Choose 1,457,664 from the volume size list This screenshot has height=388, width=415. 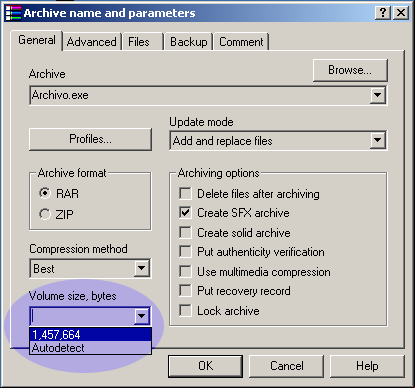(90, 335)
